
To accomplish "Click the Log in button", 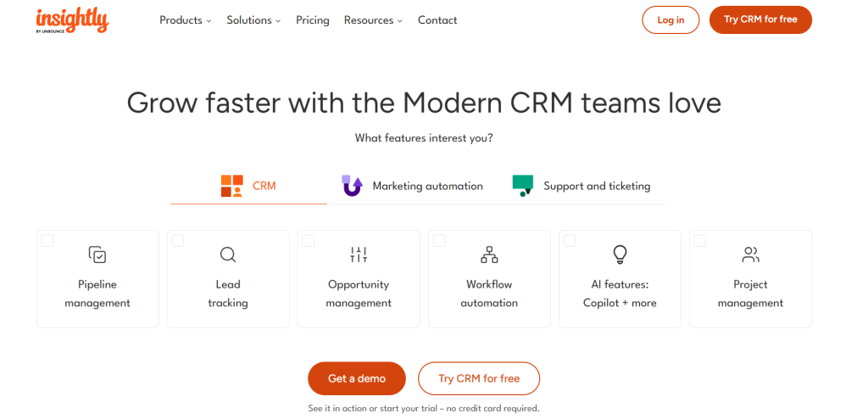I will coord(670,20).
